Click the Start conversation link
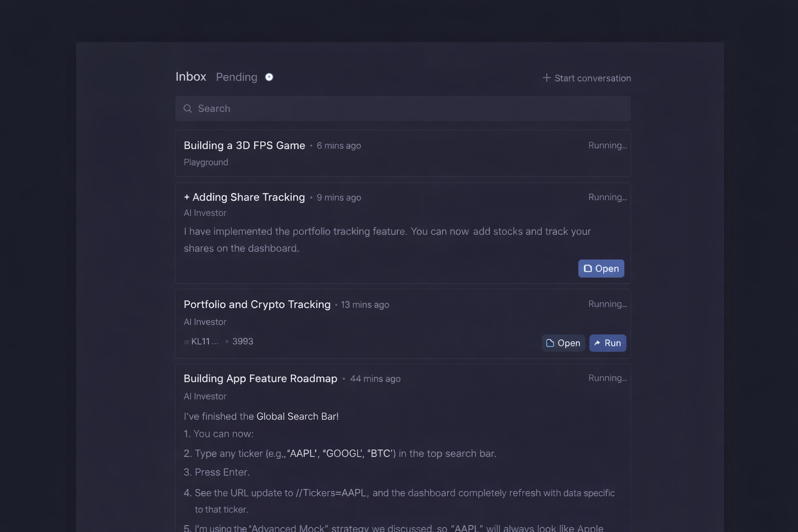 tap(592, 78)
